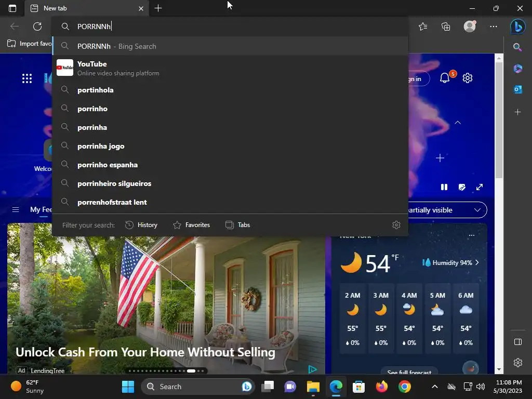Select porrinheiro silgueiros suggestion

230,183
